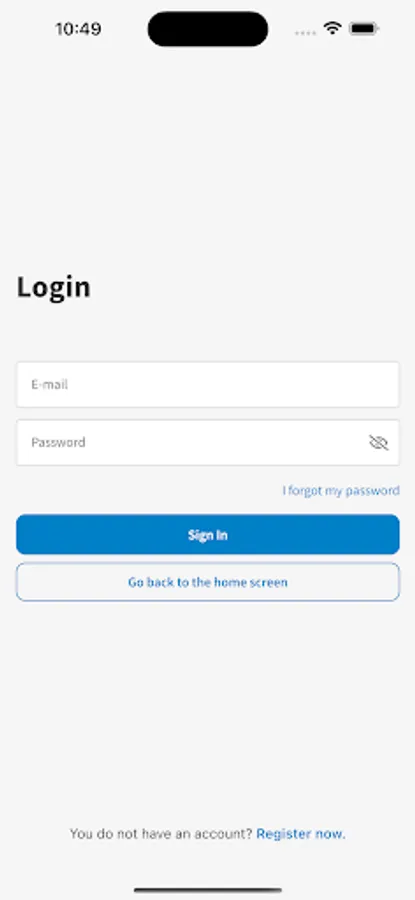Submit credentials with Sign In
The width and height of the screenshot is (415, 900).
[208, 534]
